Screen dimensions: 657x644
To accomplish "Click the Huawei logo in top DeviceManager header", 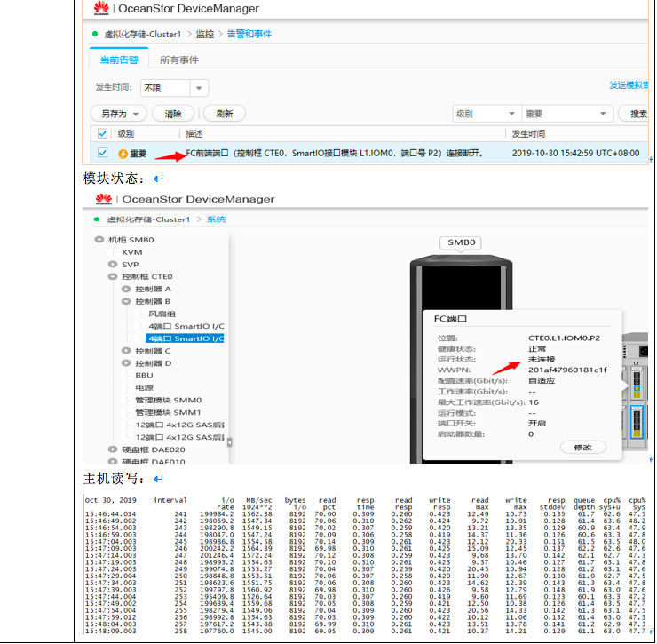I will click(x=101, y=8).
